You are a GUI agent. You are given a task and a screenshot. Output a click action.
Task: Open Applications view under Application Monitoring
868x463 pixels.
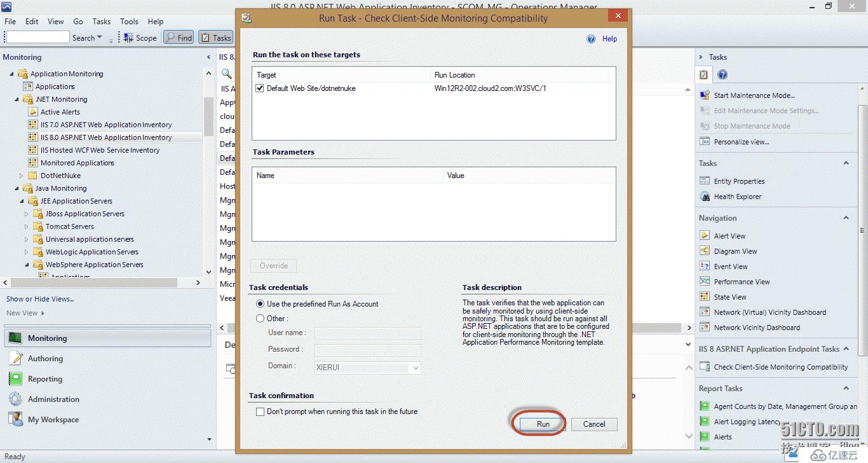pos(55,86)
